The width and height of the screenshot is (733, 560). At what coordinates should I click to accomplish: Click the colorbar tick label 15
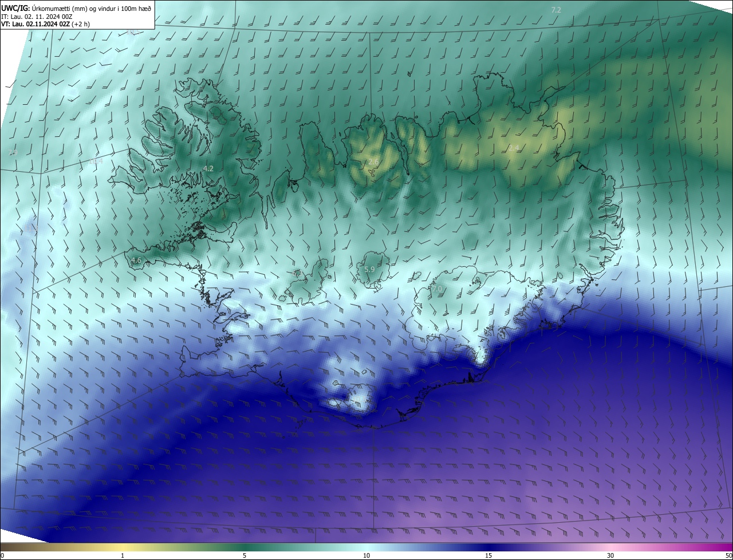(488, 555)
